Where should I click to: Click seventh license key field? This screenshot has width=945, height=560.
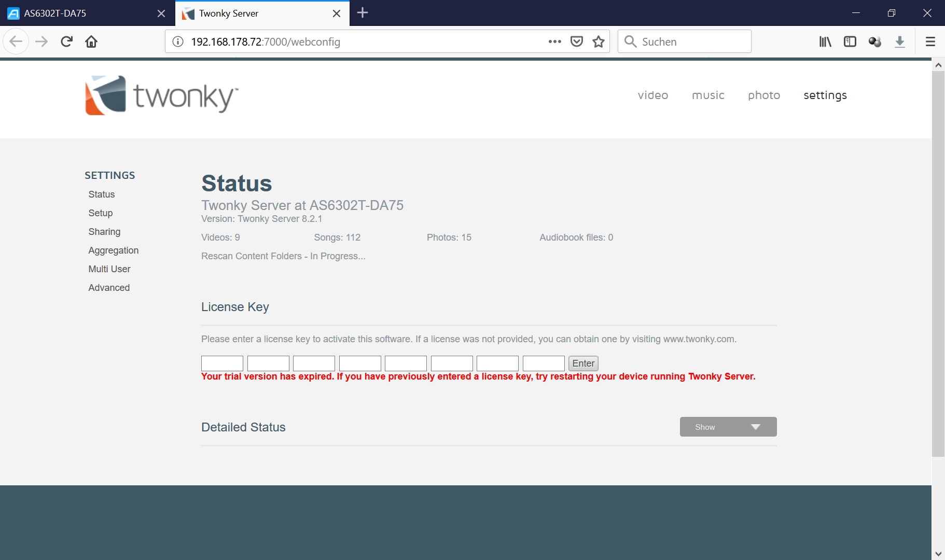pos(497,363)
